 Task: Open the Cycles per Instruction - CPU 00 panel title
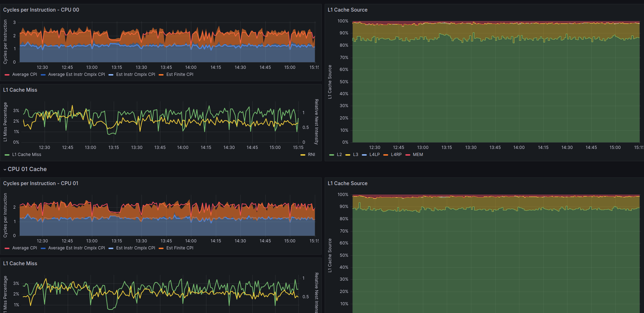point(41,10)
